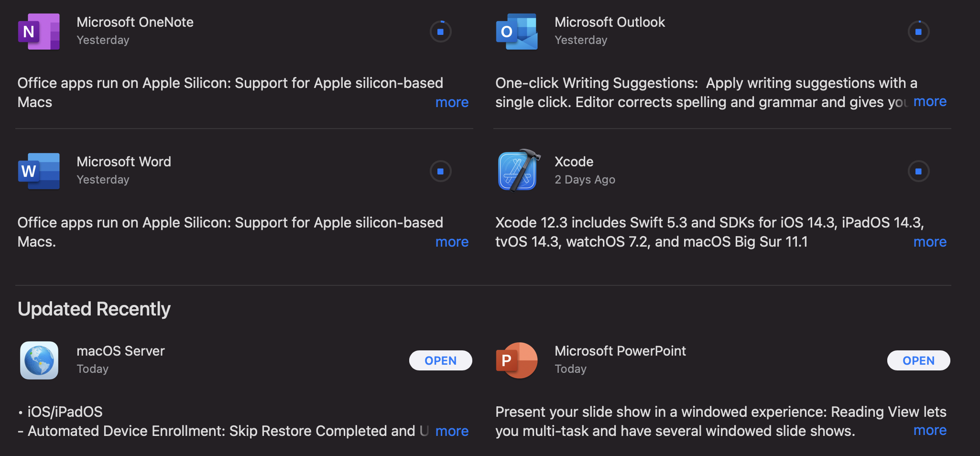Click more on Microsoft Word's update description
Image resolution: width=980 pixels, height=456 pixels.
tap(452, 242)
